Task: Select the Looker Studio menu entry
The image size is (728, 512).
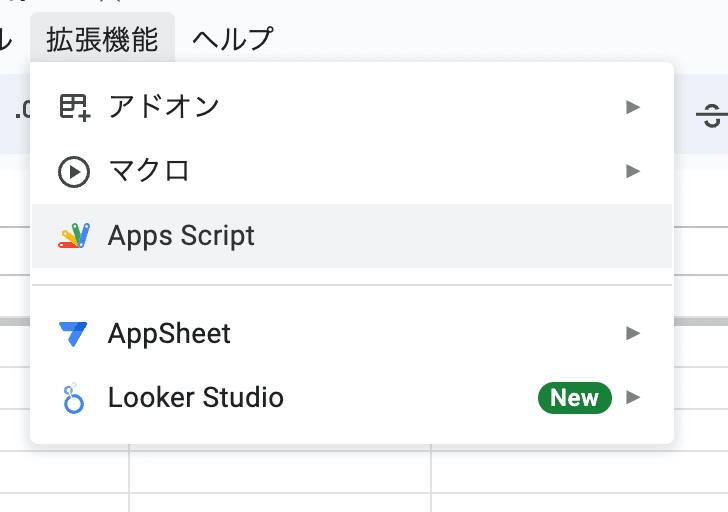Action: pos(352,397)
